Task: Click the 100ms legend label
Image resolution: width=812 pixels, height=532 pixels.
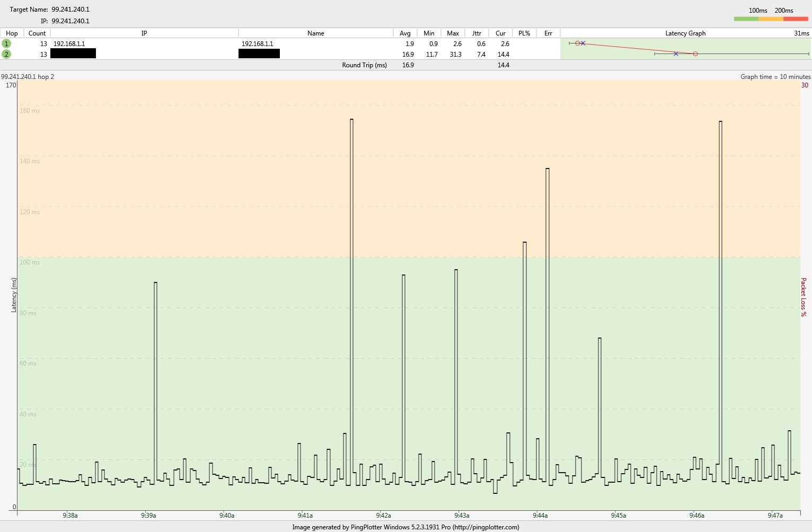Action: pyautogui.click(x=758, y=11)
